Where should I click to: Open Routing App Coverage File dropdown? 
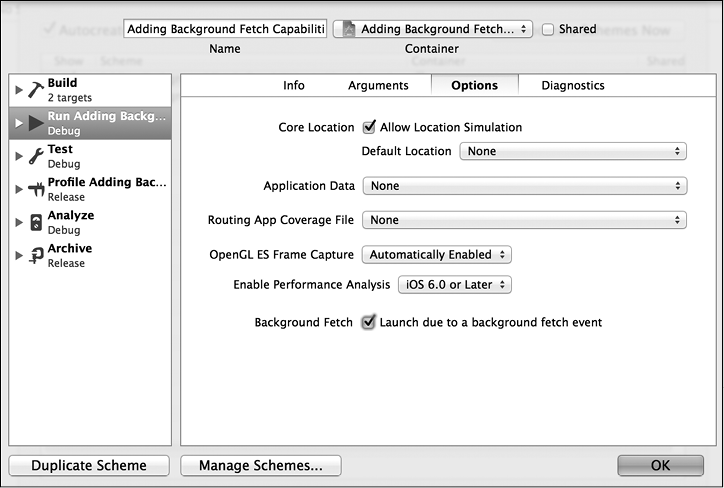pos(523,220)
